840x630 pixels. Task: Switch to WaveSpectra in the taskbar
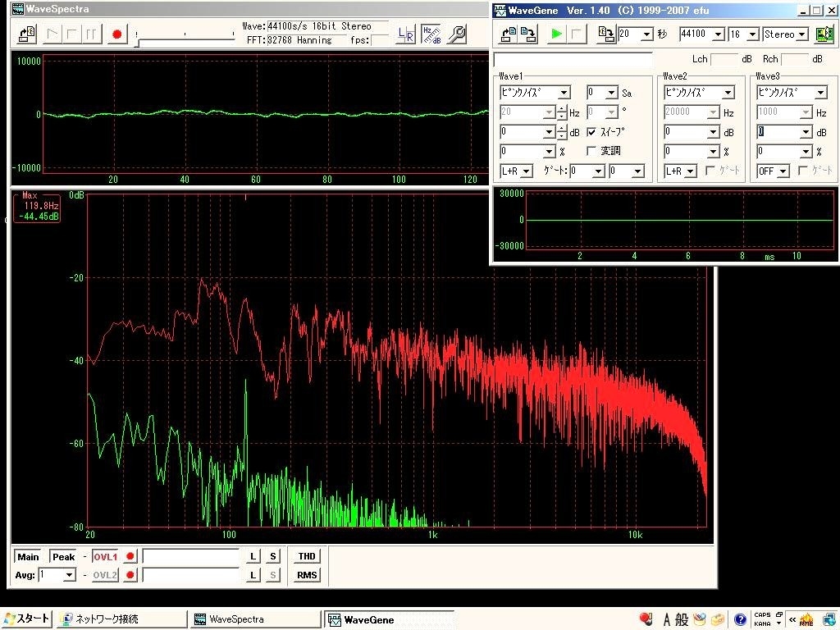[255, 619]
